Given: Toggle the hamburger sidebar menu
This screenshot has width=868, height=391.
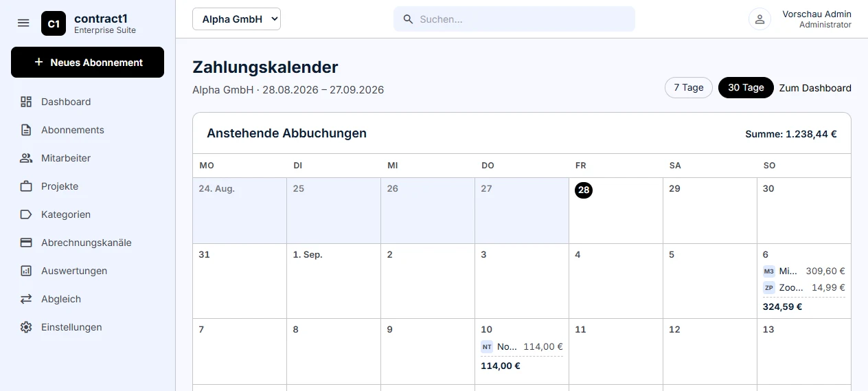Looking at the screenshot, I should tap(23, 23).
